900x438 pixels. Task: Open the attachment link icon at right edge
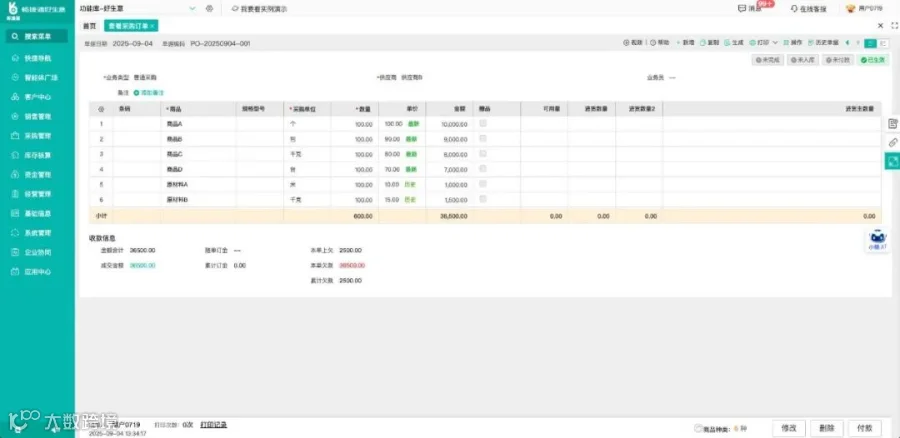point(893,142)
